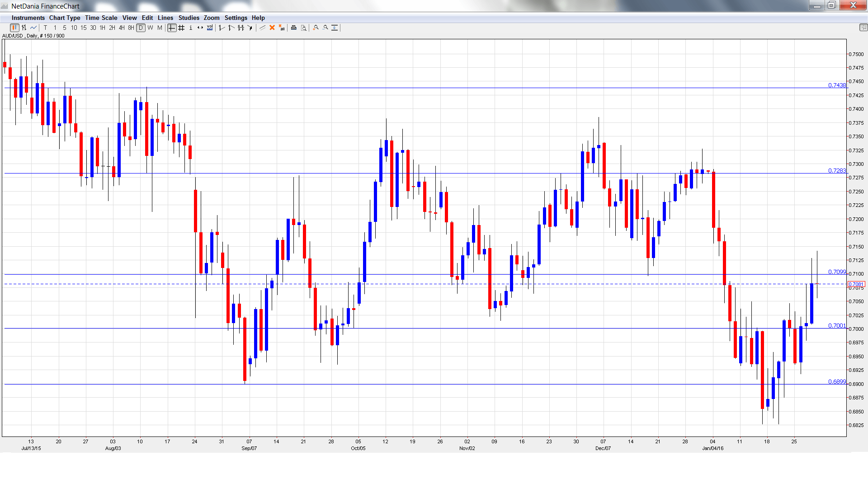Viewport: 868px width, 488px height.
Task: Select 1 minute time scale
Action: point(55,28)
